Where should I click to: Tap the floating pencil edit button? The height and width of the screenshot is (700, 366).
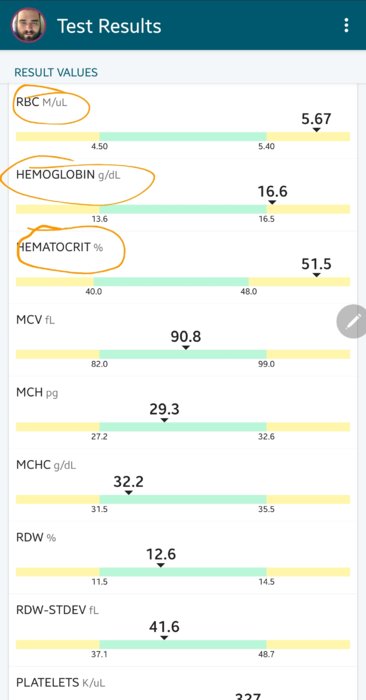352,321
